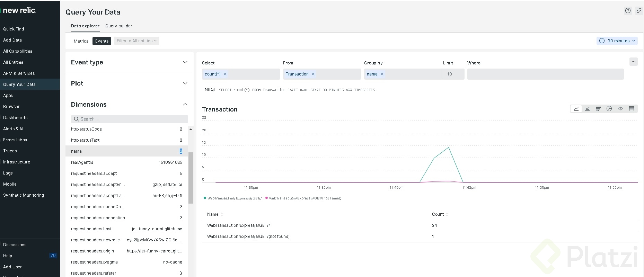Open the three-dot options menu

(x=633, y=62)
